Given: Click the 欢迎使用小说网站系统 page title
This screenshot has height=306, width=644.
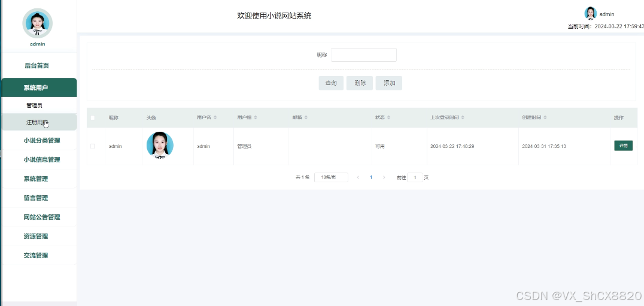Looking at the screenshot, I should [x=274, y=16].
